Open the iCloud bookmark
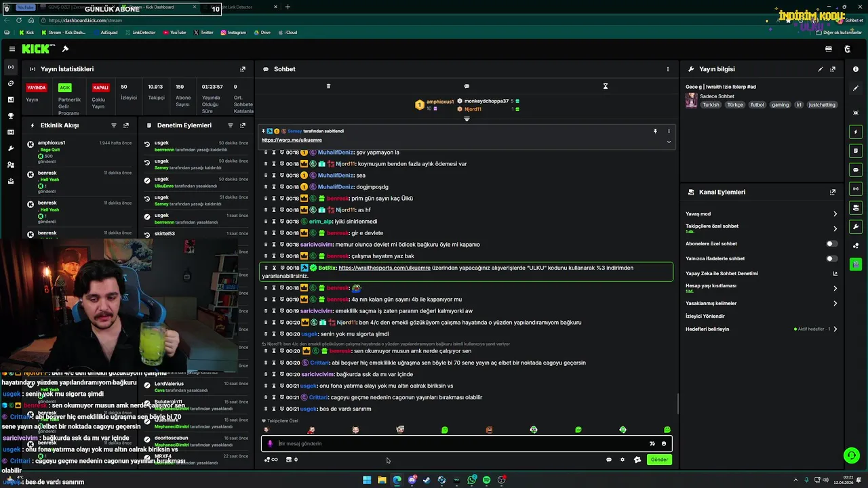The image size is (868, 488). (x=288, y=33)
